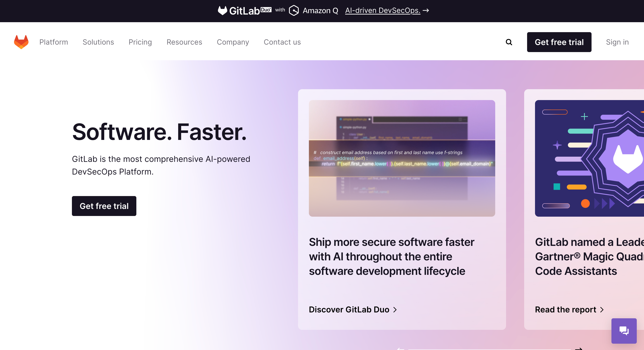
Task: Click hero Get free trial button
Action: click(x=104, y=206)
